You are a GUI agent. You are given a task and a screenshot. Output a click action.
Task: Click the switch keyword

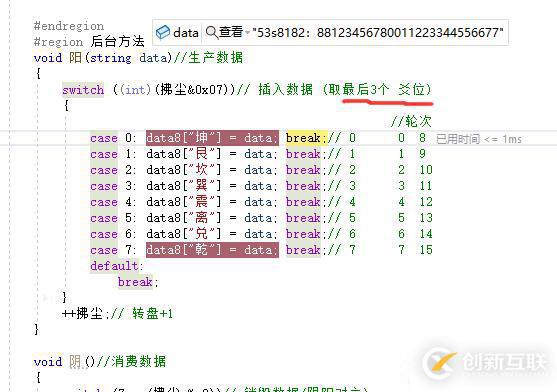(83, 89)
